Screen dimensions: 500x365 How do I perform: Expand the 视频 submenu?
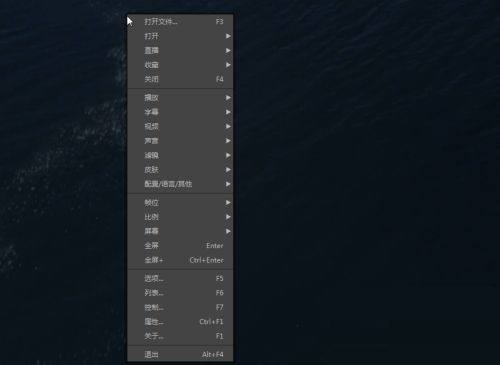coord(180,126)
